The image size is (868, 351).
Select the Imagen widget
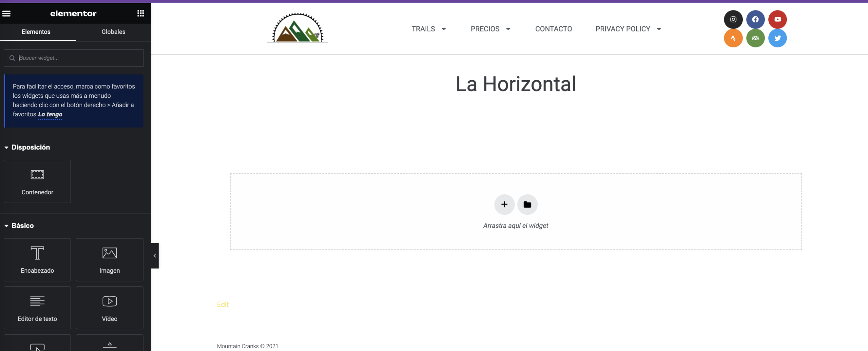click(109, 260)
